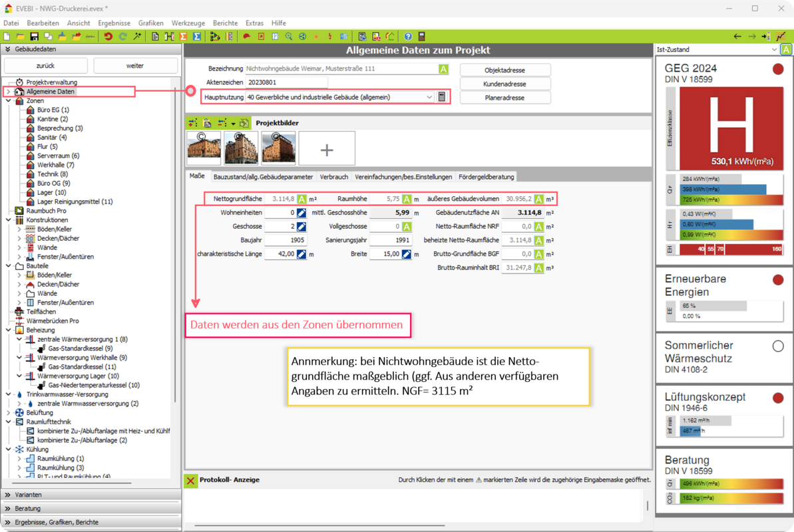The image size is (794, 532).
Task: Add a project image with the plus tile
Action: point(326,148)
